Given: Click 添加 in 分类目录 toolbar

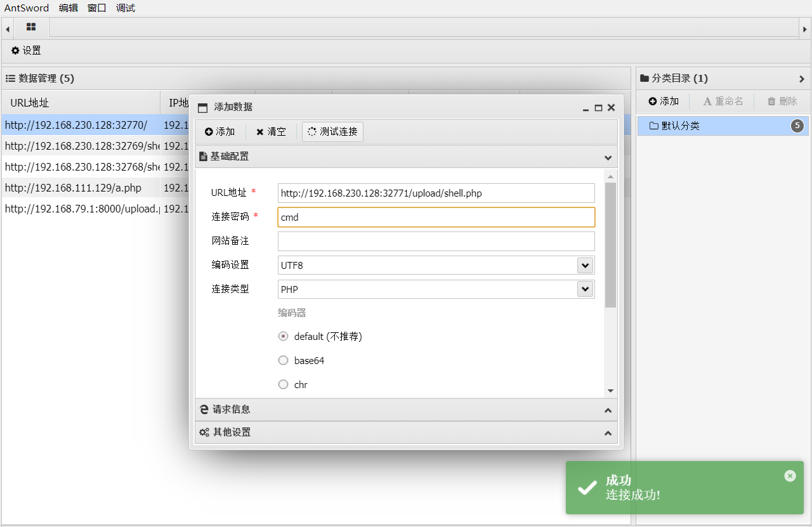Looking at the screenshot, I should (664, 101).
